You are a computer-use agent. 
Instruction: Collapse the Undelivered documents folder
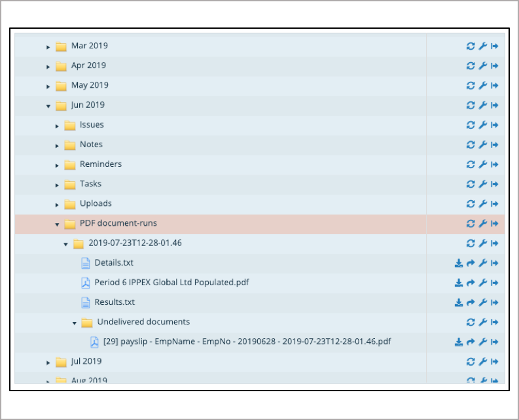[75, 323]
